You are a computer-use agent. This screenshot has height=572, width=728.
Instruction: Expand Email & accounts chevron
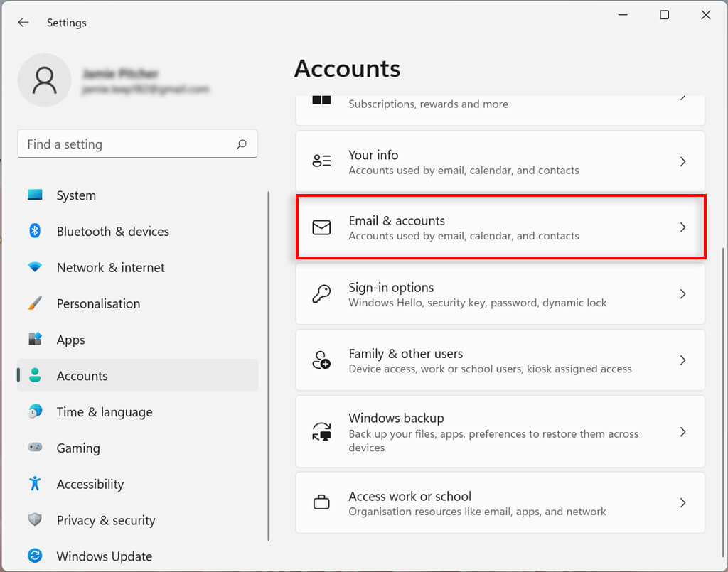682,227
